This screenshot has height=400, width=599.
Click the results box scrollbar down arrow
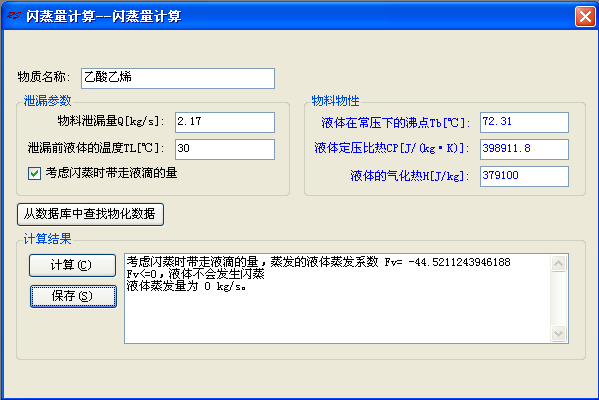[558, 334]
